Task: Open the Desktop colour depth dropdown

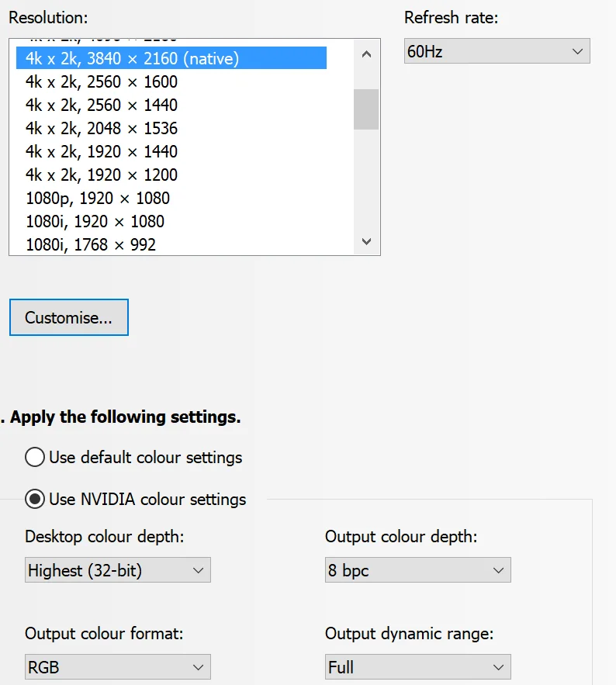Action: click(x=118, y=569)
